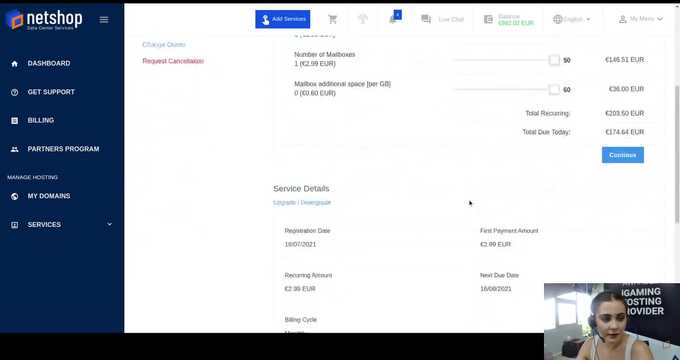Viewport: 680px width, 360px height.
Task: Click the Continue button
Action: (623, 155)
